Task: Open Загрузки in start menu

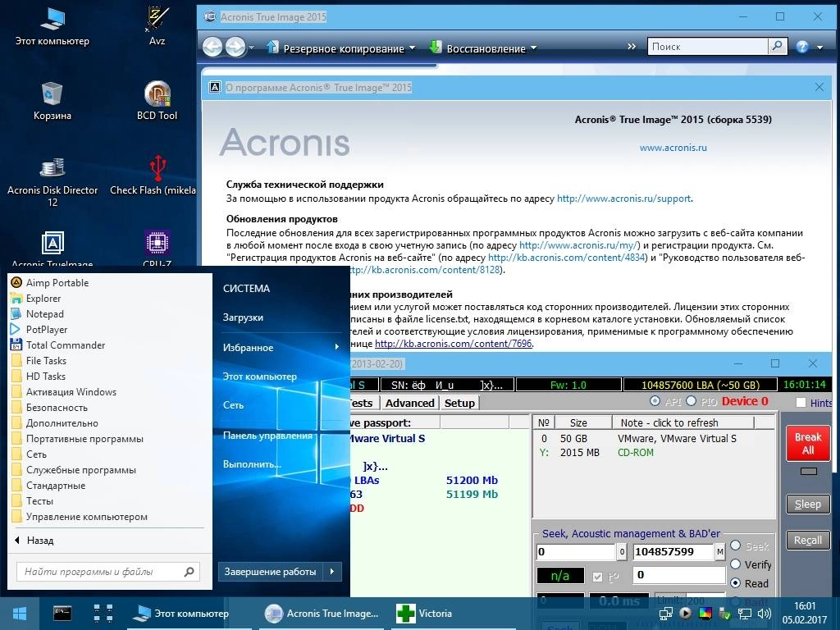Action: point(243,317)
